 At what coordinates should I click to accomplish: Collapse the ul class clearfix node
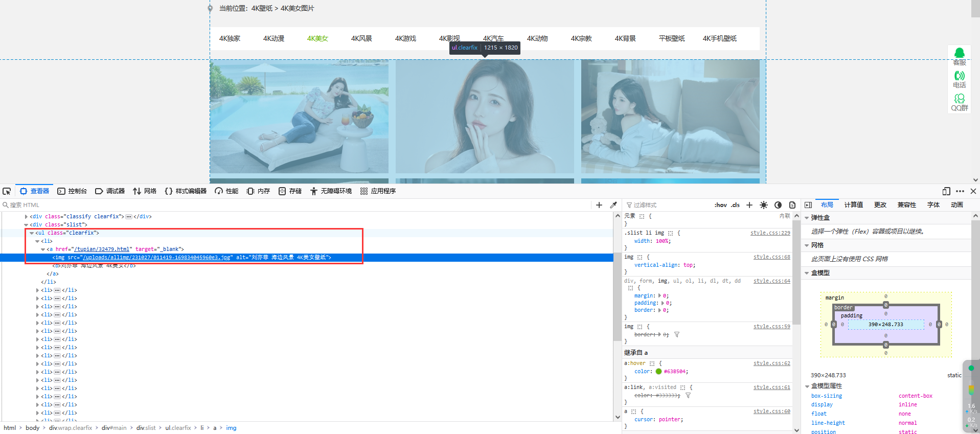click(32, 233)
